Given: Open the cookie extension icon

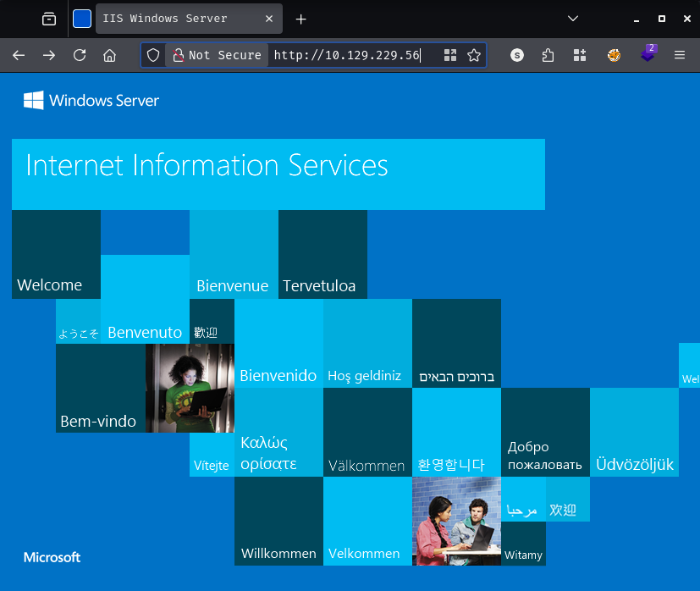Looking at the screenshot, I should [615, 55].
